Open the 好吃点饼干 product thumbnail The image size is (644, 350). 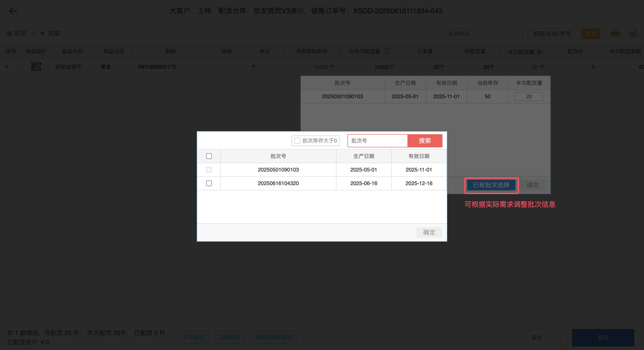tap(36, 67)
